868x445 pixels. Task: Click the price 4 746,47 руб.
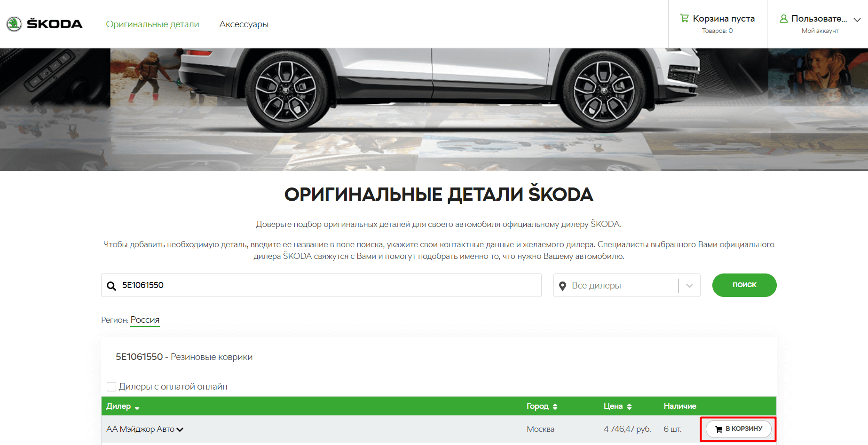point(627,429)
